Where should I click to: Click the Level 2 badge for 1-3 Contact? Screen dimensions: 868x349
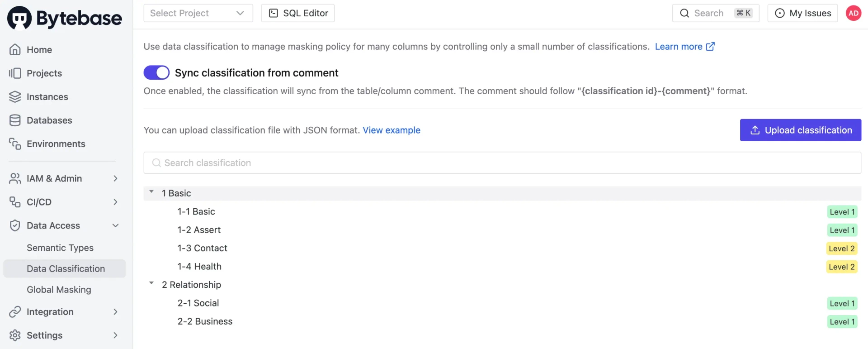coord(841,249)
